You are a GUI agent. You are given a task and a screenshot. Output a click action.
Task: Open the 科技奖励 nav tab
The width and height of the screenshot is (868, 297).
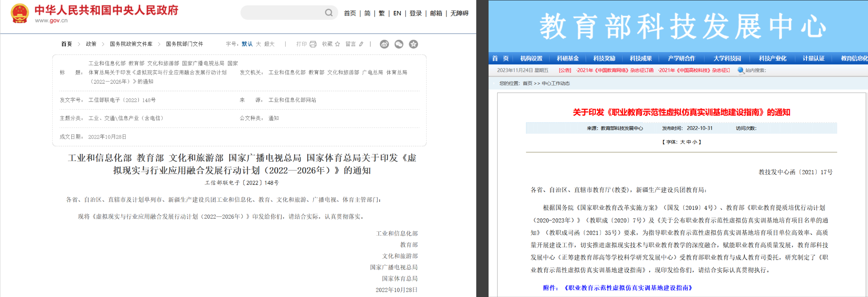pyautogui.click(x=604, y=58)
